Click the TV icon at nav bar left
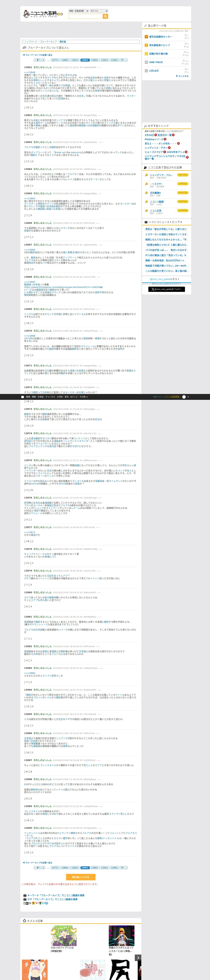 (x=22, y=397)
